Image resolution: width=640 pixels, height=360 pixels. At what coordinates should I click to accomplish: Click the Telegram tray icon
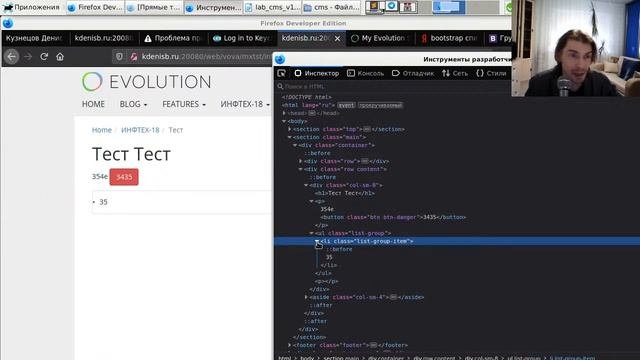392,6
